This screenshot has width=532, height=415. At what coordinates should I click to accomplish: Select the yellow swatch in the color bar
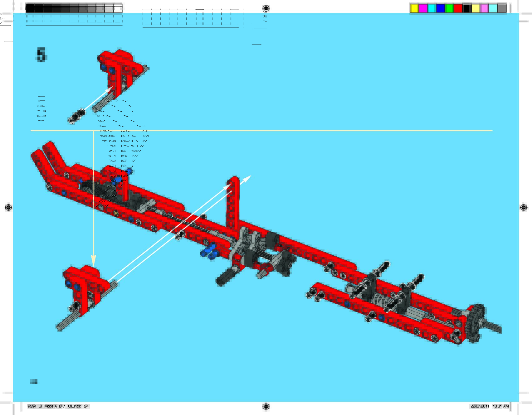pos(414,8)
